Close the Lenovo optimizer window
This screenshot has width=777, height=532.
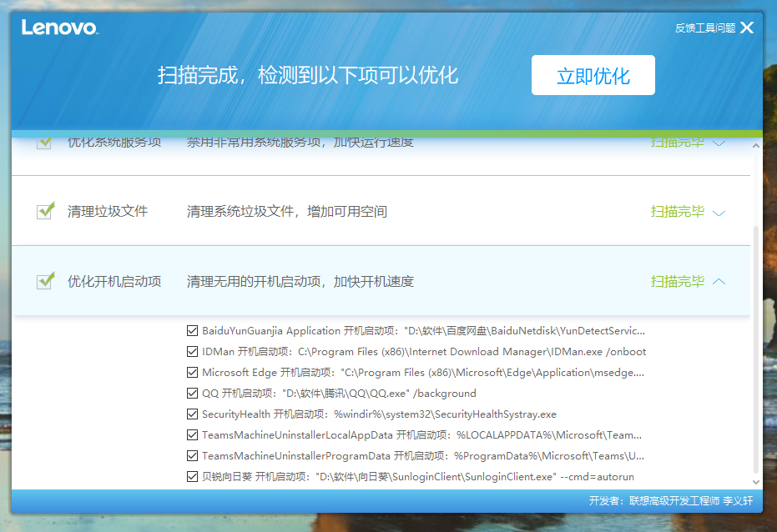[747, 28]
